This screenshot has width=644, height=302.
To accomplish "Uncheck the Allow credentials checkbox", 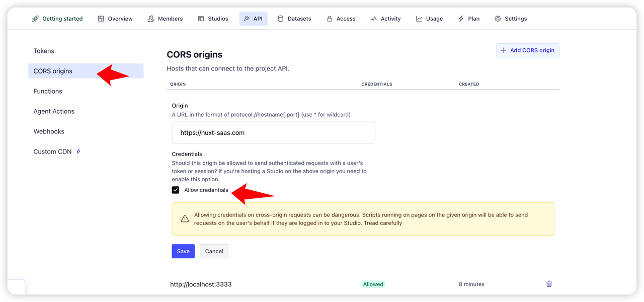I will [176, 190].
